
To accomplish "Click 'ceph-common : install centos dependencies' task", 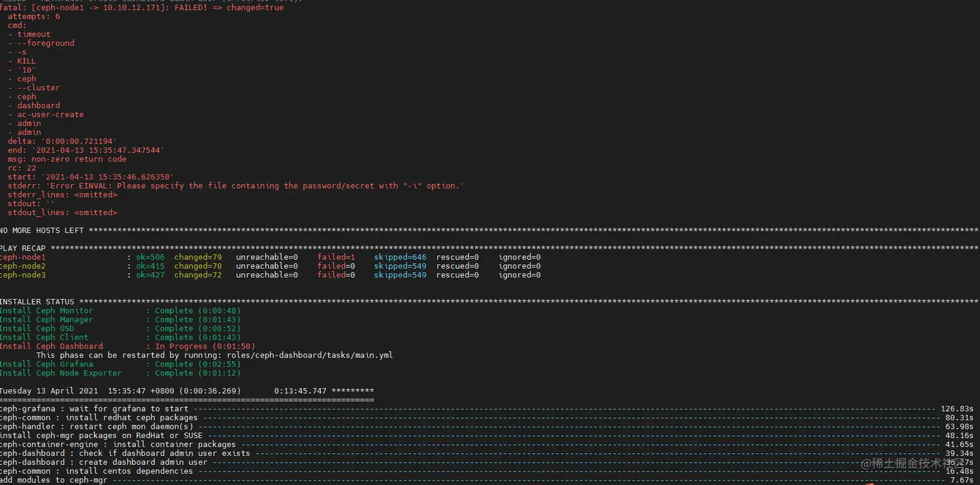I will click(97, 471).
